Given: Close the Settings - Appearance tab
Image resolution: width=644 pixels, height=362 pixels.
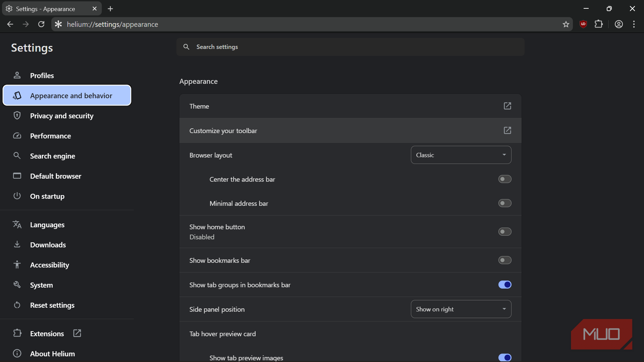Looking at the screenshot, I should pyautogui.click(x=95, y=9).
